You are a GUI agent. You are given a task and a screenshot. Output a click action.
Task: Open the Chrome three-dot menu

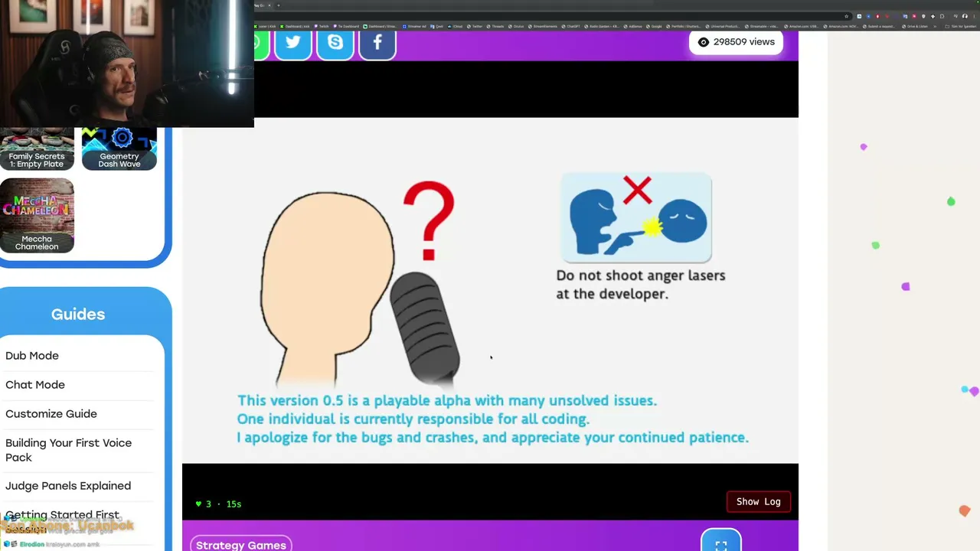tap(973, 16)
